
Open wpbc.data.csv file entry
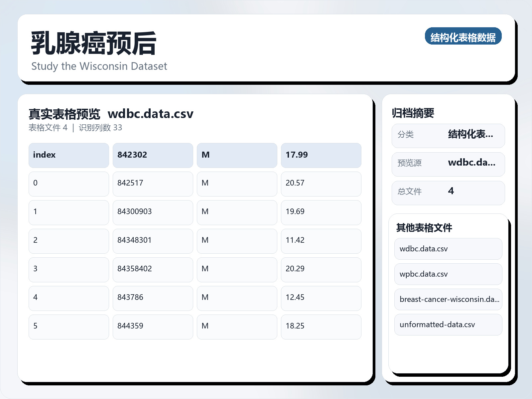448,274
